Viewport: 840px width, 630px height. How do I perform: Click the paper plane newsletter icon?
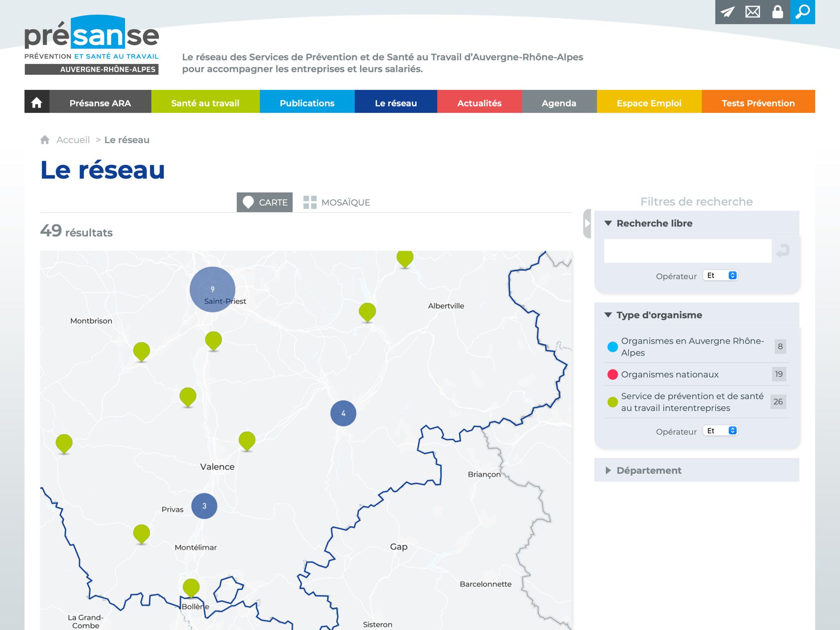pos(727,12)
